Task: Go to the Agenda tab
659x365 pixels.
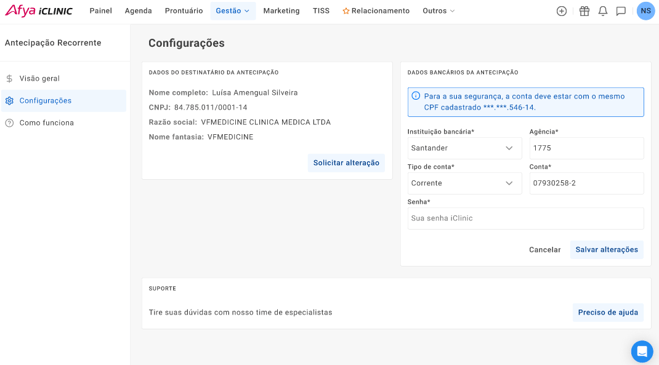Action: (x=138, y=11)
